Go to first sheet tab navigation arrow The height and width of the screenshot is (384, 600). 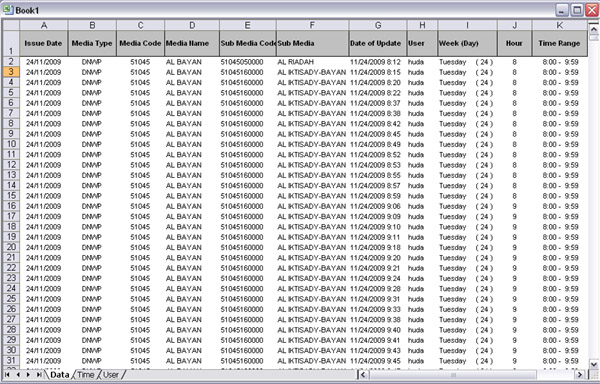point(7,375)
